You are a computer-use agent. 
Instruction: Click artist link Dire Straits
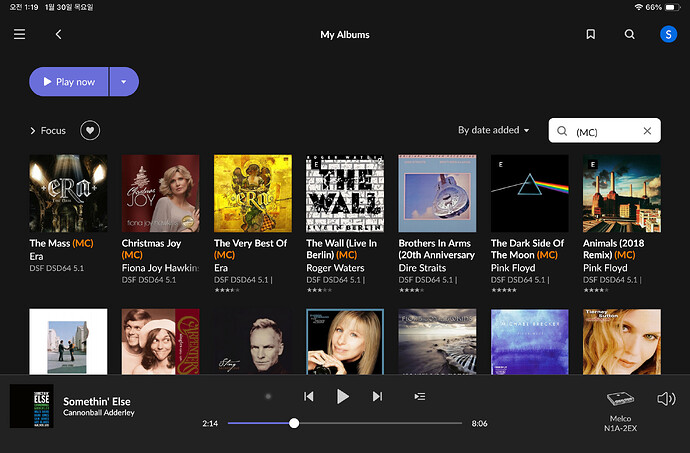coord(422,268)
